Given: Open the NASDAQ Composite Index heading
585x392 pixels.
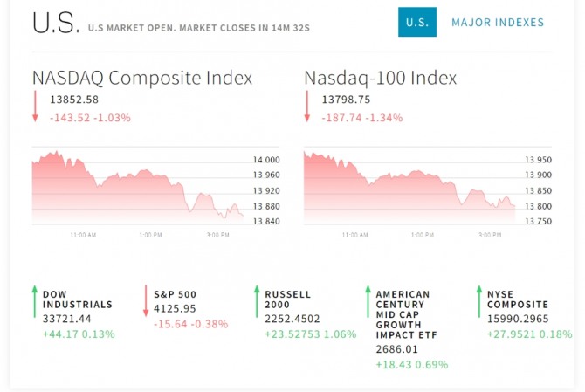Looking at the screenshot, I should [x=142, y=78].
